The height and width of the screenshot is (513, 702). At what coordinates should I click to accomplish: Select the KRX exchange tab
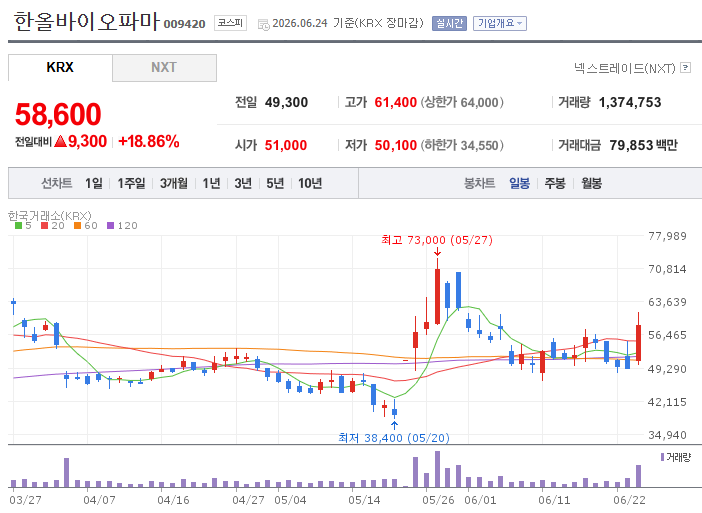tap(60, 68)
